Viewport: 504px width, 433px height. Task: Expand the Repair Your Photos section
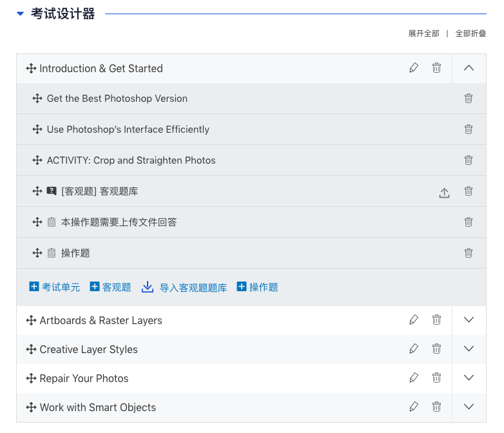(469, 378)
